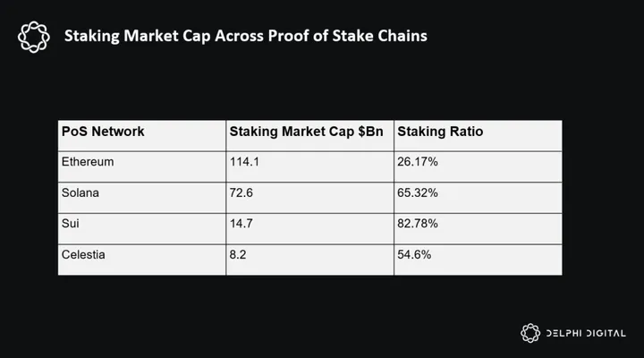The height and width of the screenshot is (358, 644).
Task: Select the Staking Ratio column header
Action: tap(440, 132)
